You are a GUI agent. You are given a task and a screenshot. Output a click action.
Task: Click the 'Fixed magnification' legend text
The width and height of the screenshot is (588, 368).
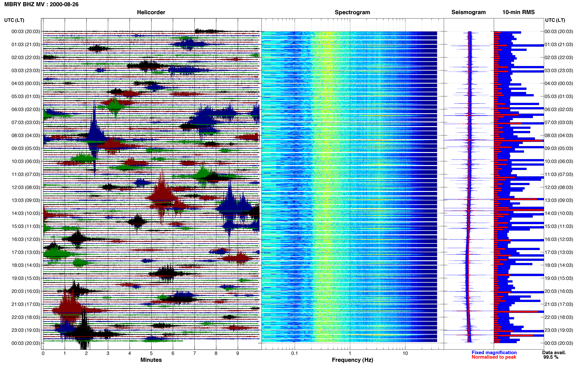(494, 352)
